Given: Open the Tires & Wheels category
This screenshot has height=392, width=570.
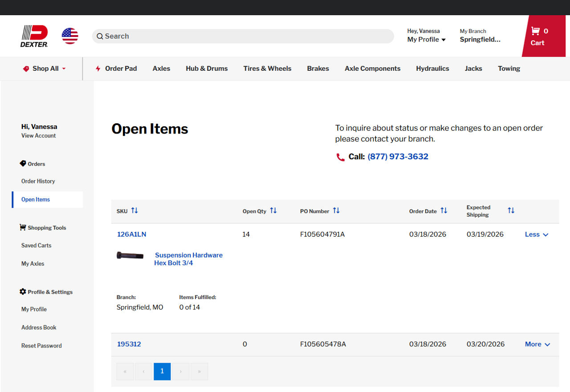Looking at the screenshot, I should pyautogui.click(x=267, y=69).
